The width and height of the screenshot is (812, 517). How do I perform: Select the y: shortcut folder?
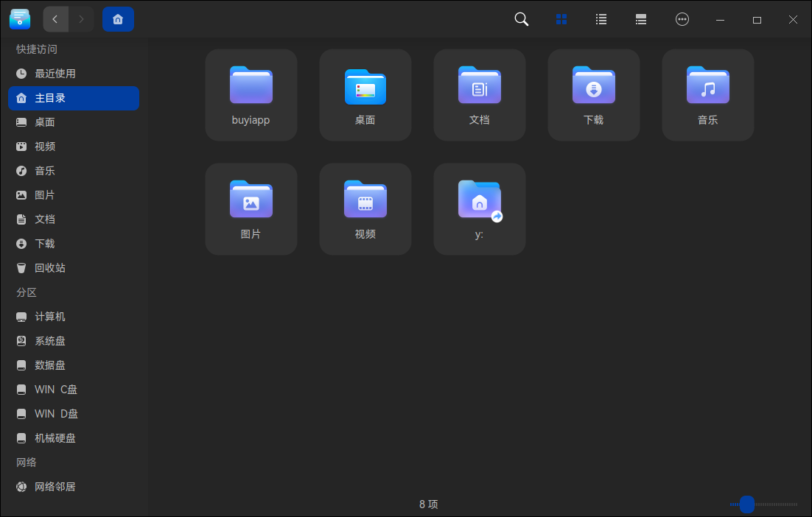pos(480,209)
